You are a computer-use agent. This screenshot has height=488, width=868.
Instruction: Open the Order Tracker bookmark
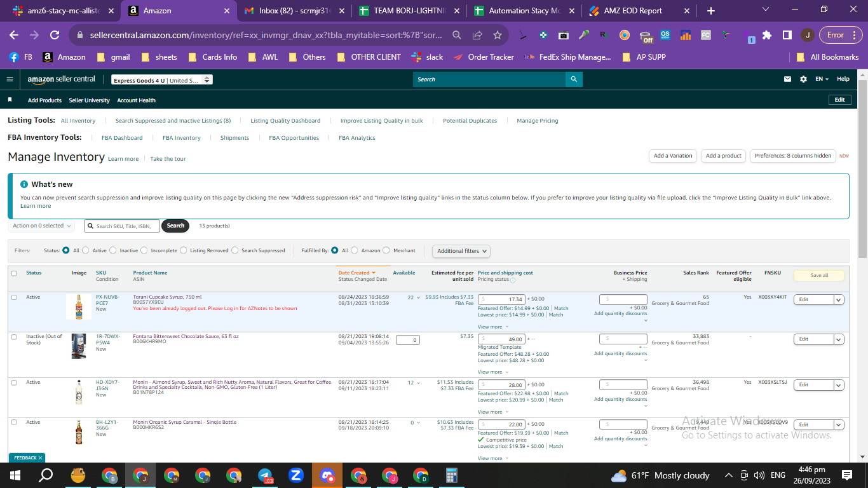click(x=484, y=57)
